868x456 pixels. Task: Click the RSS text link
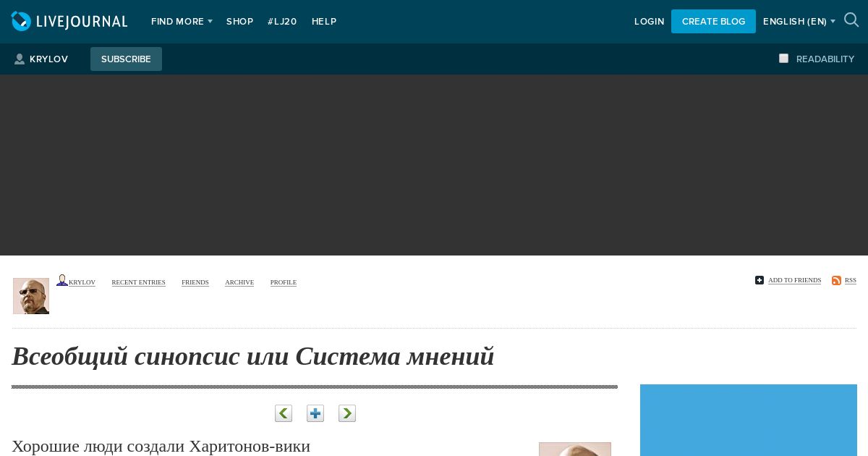(x=851, y=280)
